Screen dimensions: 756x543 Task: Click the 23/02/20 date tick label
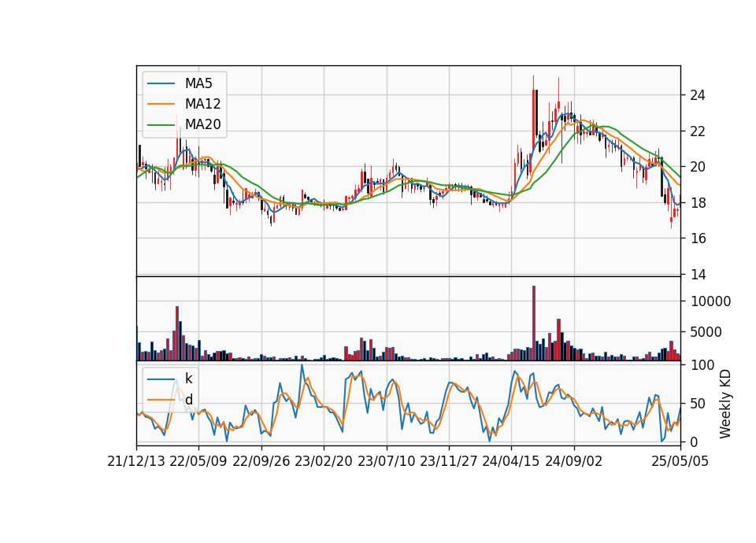point(324,462)
